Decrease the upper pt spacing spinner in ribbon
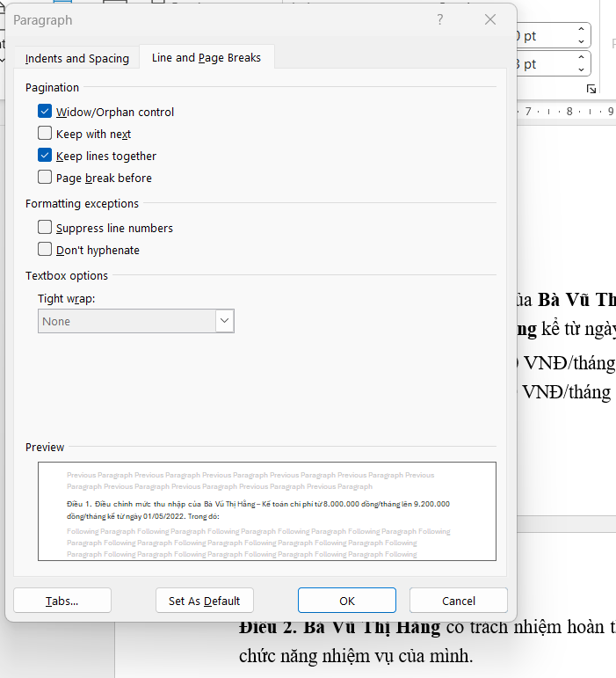The image size is (616, 678). (582, 41)
